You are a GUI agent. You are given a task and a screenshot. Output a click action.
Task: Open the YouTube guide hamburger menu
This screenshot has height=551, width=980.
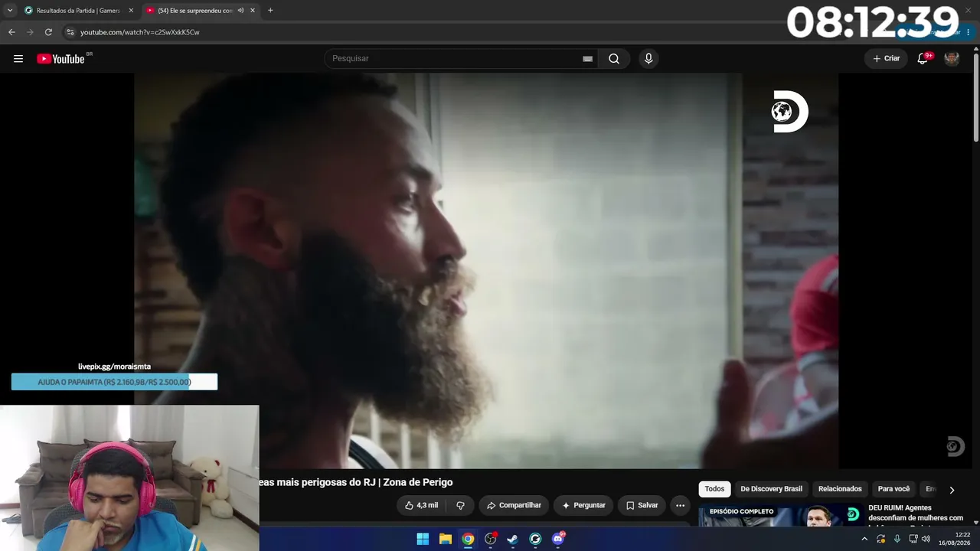tap(18, 59)
